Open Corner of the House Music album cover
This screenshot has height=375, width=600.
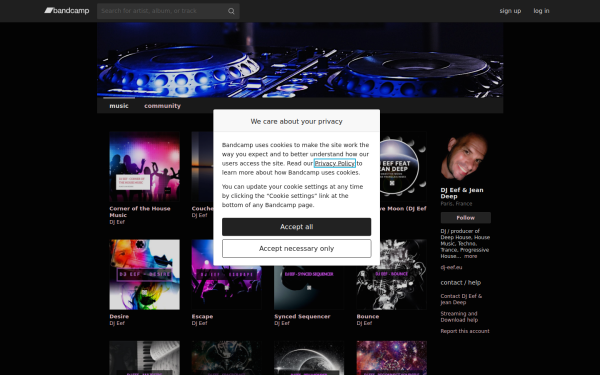click(144, 167)
